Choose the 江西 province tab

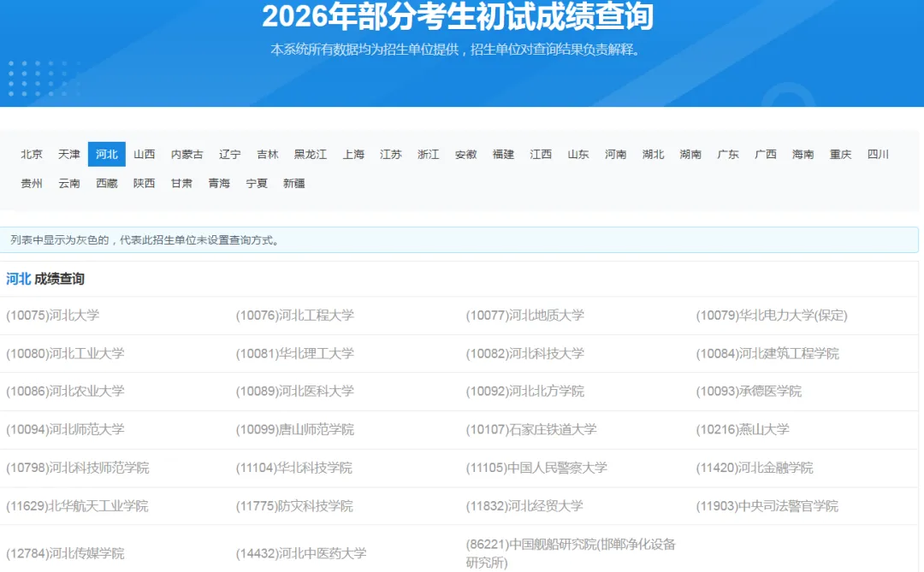(541, 155)
